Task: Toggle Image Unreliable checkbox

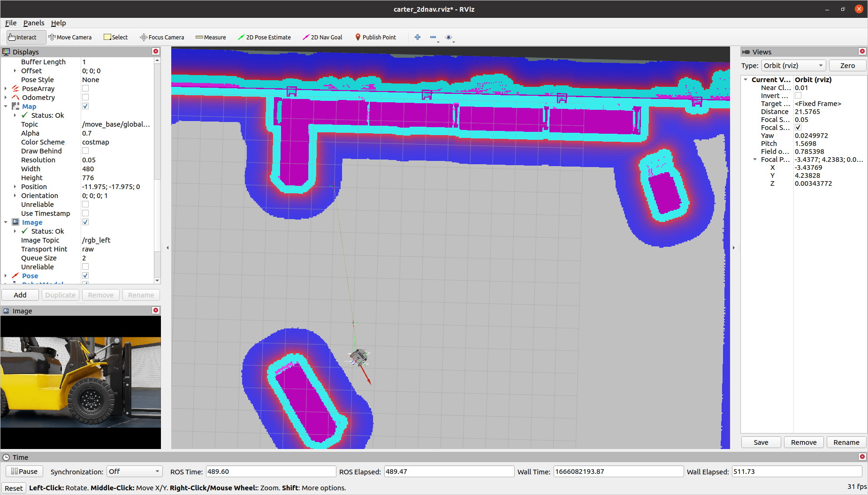Action: coord(85,267)
